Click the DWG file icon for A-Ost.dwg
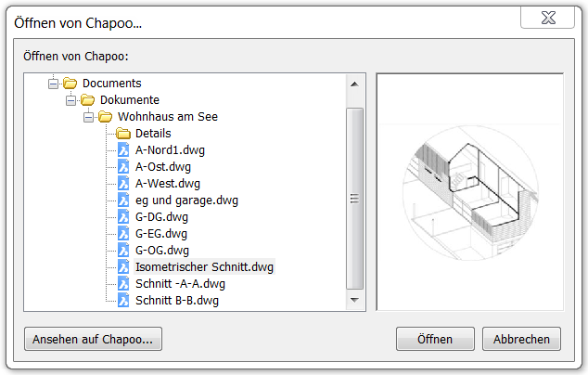 coord(123,166)
